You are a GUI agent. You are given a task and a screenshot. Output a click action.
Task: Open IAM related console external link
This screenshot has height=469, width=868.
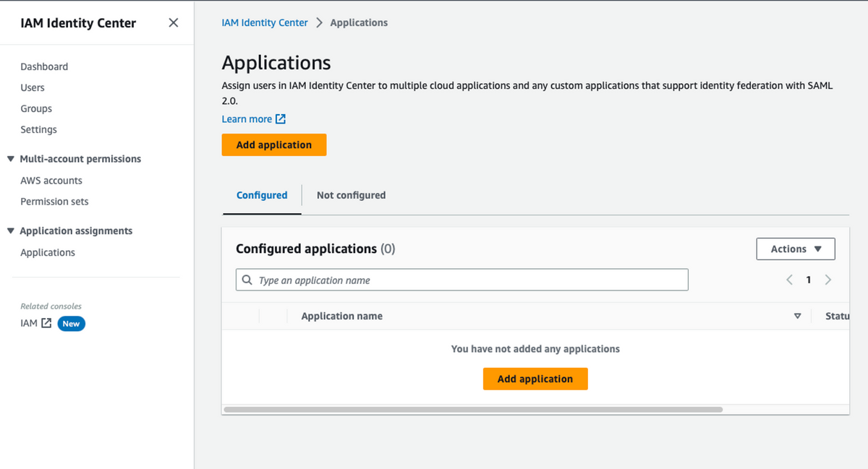coord(36,323)
